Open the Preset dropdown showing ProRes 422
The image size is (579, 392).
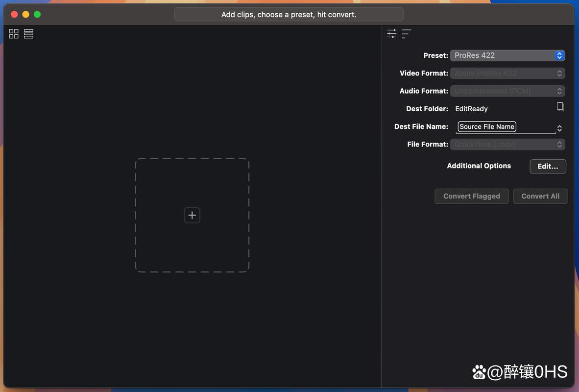pyautogui.click(x=507, y=55)
